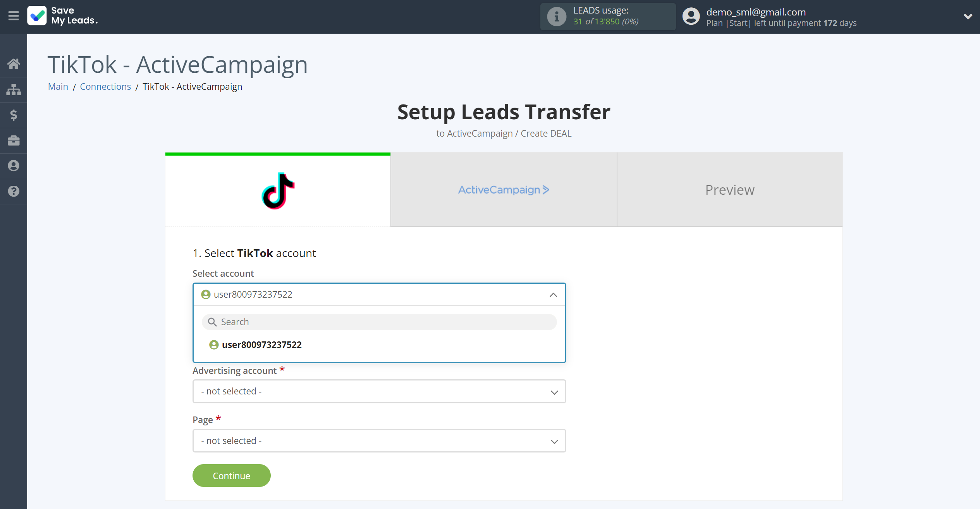Expand the Advertising account dropdown
Screen dimensions: 980x509
point(379,391)
